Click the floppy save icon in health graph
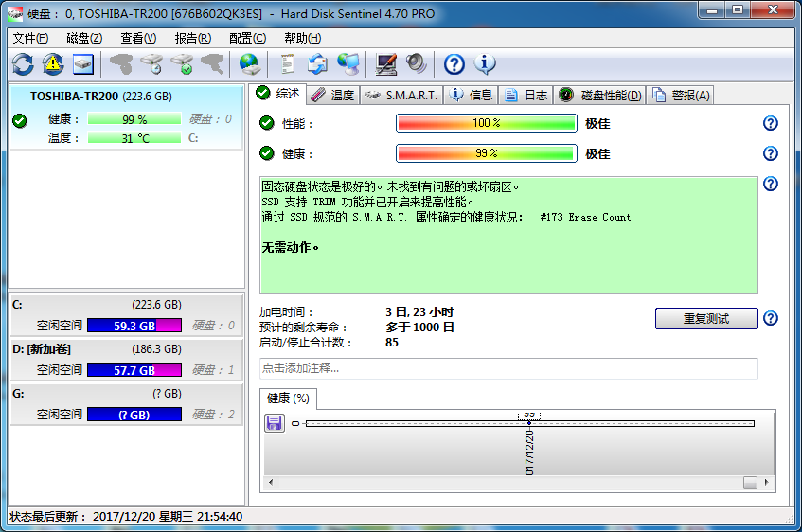 (275, 423)
